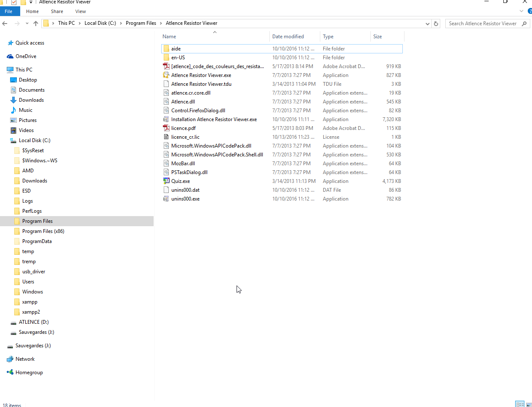Open the $SysReset folder in navigation tree
532x407 pixels.
(x=33, y=151)
